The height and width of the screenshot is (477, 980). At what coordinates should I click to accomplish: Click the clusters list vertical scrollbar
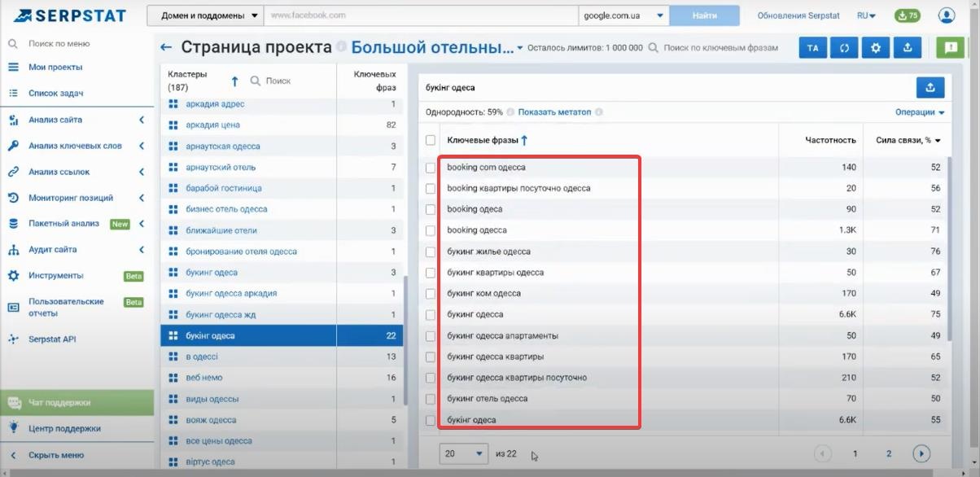tap(405, 342)
